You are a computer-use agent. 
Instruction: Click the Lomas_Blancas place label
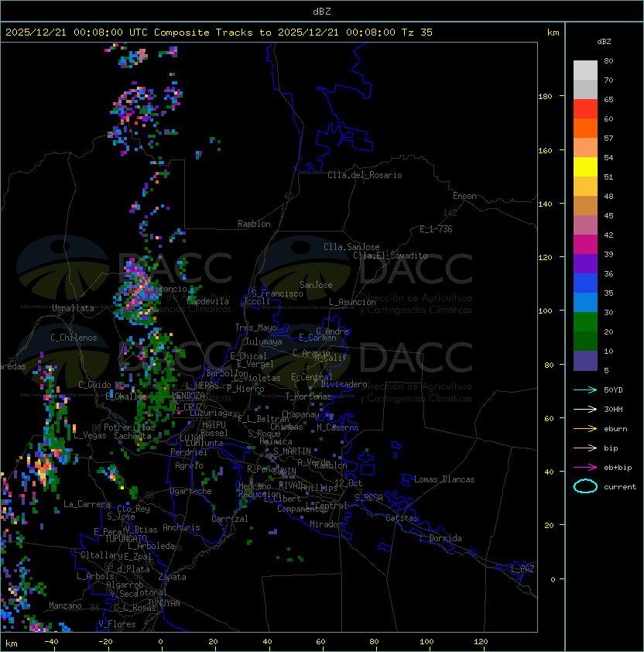444,479
